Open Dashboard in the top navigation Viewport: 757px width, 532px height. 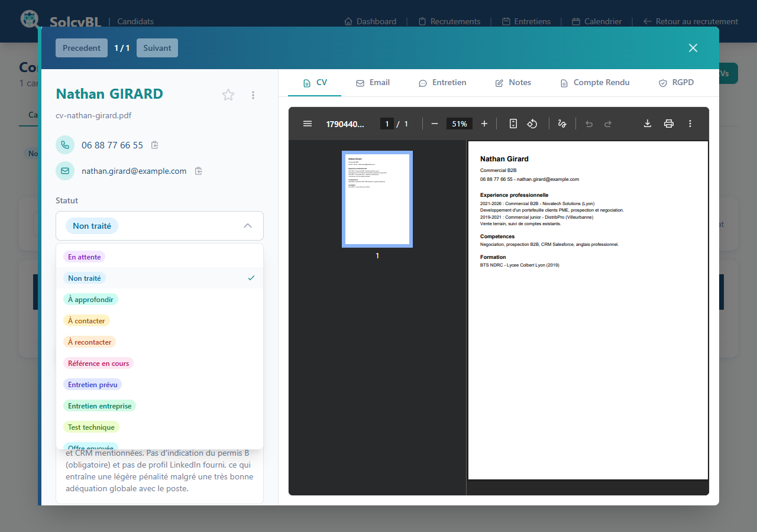click(370, 21)
